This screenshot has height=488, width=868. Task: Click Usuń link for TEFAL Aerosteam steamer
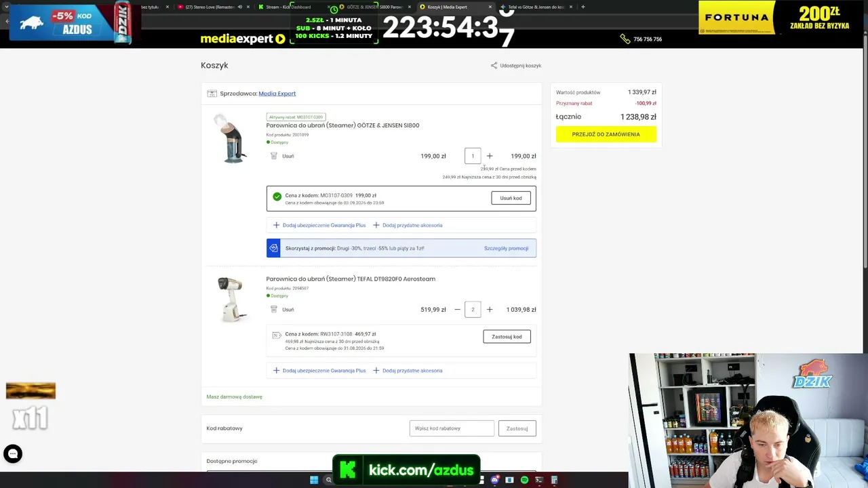point(288,310)
